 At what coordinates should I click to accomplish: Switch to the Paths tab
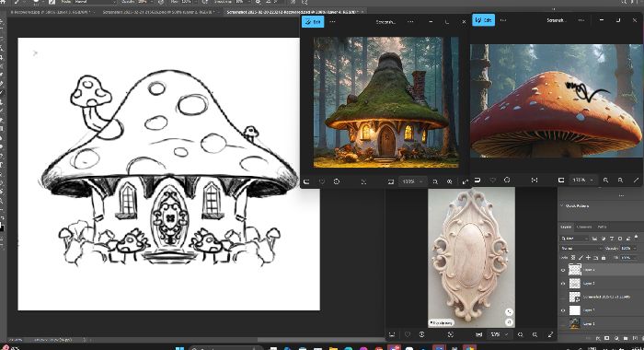tap(602, 227)
